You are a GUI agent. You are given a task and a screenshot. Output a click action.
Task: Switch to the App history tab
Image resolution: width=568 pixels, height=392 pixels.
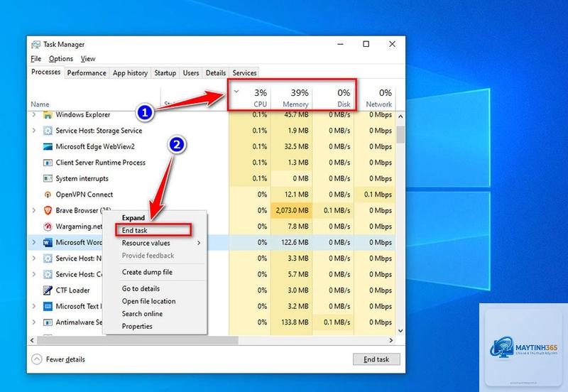(130, 73)
